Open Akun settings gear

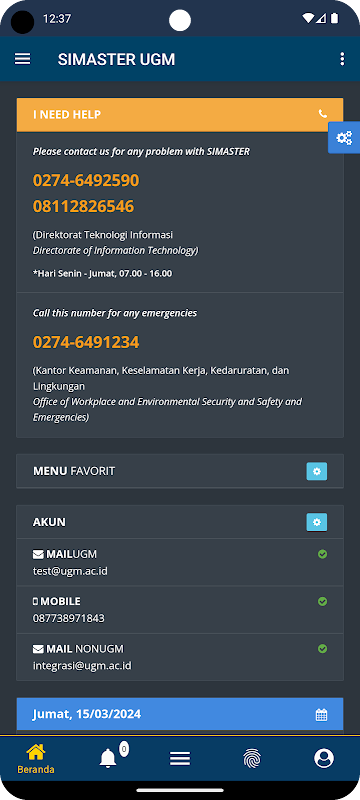(x=317, y=522)
